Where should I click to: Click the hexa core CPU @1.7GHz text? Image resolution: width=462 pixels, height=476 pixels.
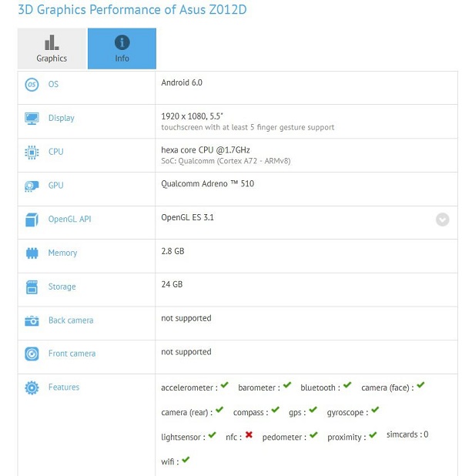click(206, 150)
